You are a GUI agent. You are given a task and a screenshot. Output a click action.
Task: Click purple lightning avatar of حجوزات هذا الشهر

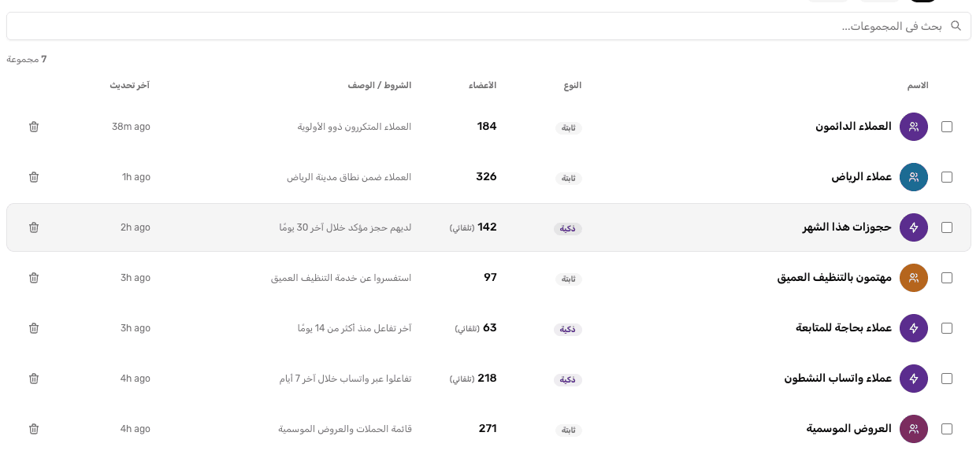[x=914, y=227]
